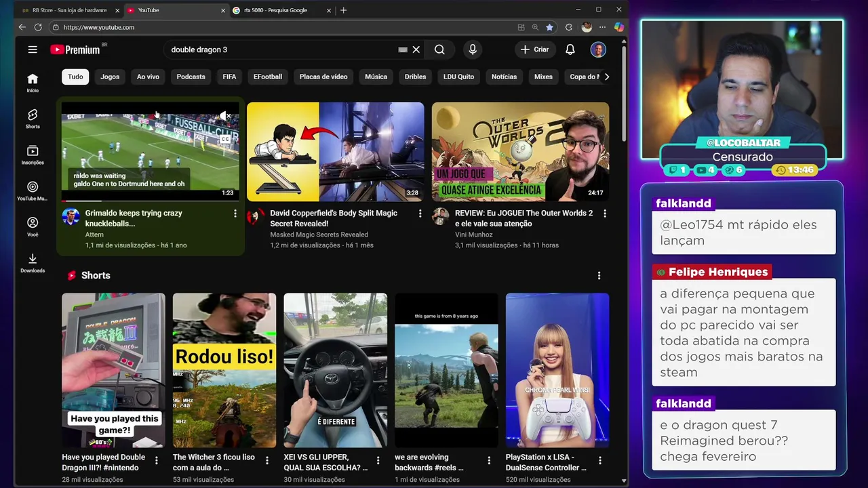Open the YouTube hamburger guide menu
This screenshot has width=868, height=488.
[33, 49]
